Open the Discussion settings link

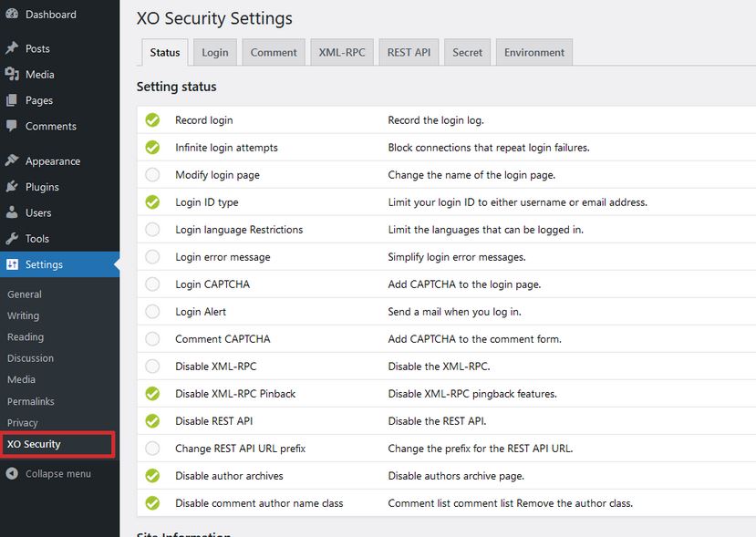coord(30,358)
